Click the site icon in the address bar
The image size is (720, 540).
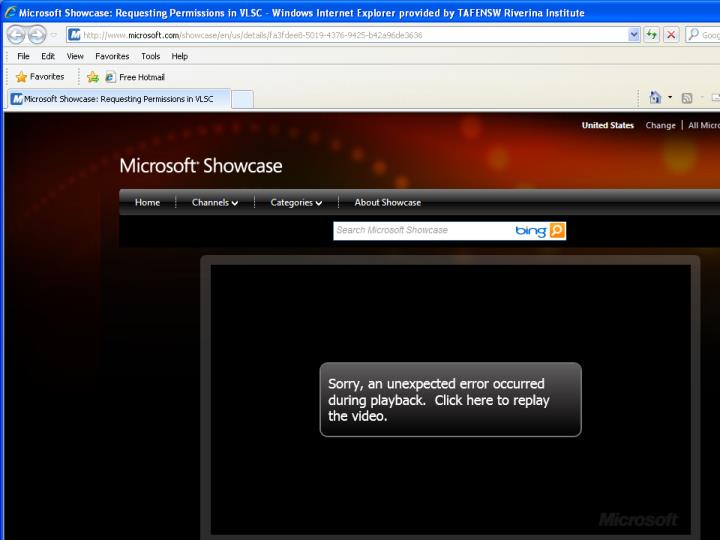click(x=74, y=34)
